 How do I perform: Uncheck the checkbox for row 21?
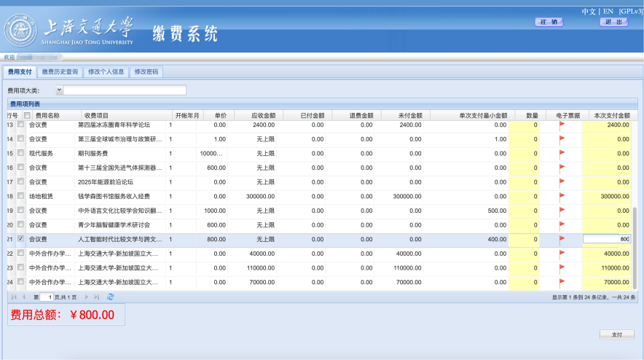click(x=20, y=239)
